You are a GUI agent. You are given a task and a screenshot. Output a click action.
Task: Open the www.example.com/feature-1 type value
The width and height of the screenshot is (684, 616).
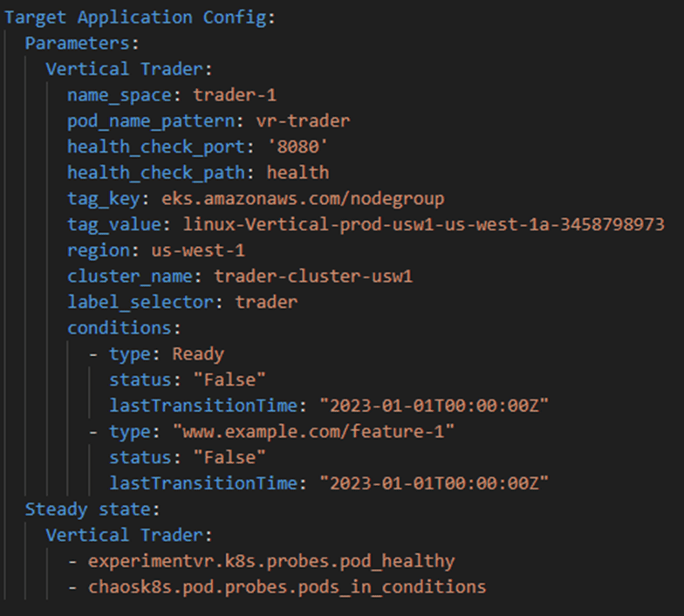(x=314, y=431)
